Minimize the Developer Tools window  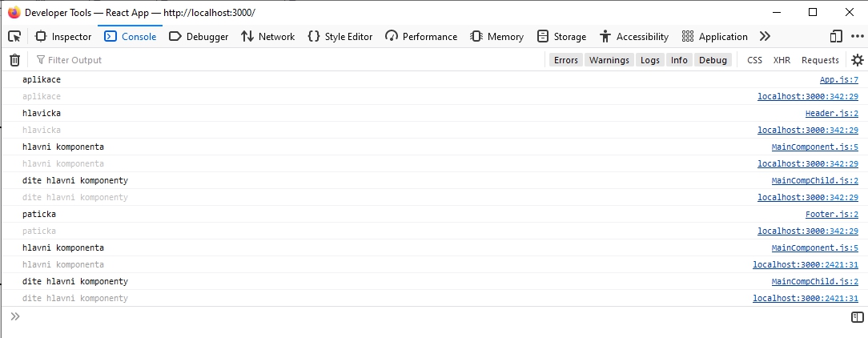coord(776,12)
